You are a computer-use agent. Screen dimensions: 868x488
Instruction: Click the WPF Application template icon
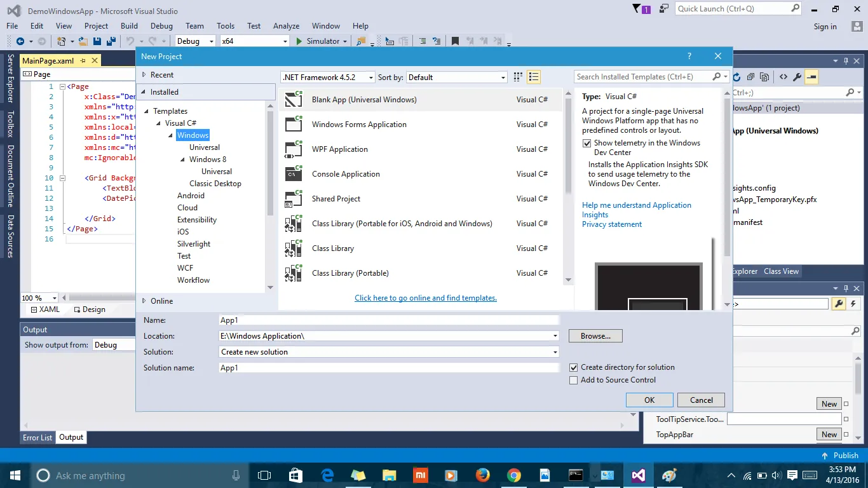[x=294, y=149]
